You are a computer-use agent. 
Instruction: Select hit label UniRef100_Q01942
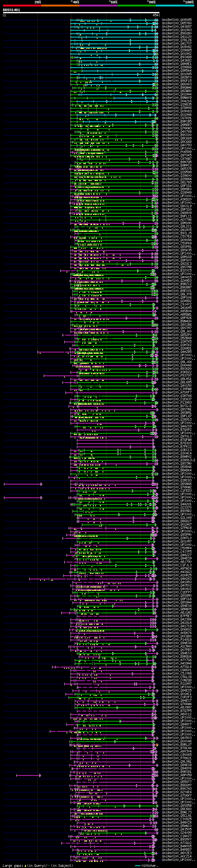pyautogui.click(x=177, y=54)
